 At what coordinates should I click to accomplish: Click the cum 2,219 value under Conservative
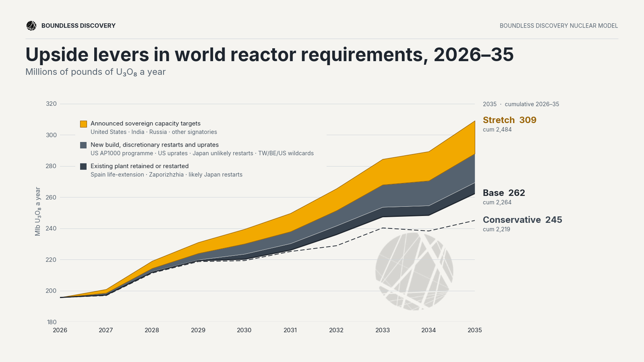tap(496, 229)
